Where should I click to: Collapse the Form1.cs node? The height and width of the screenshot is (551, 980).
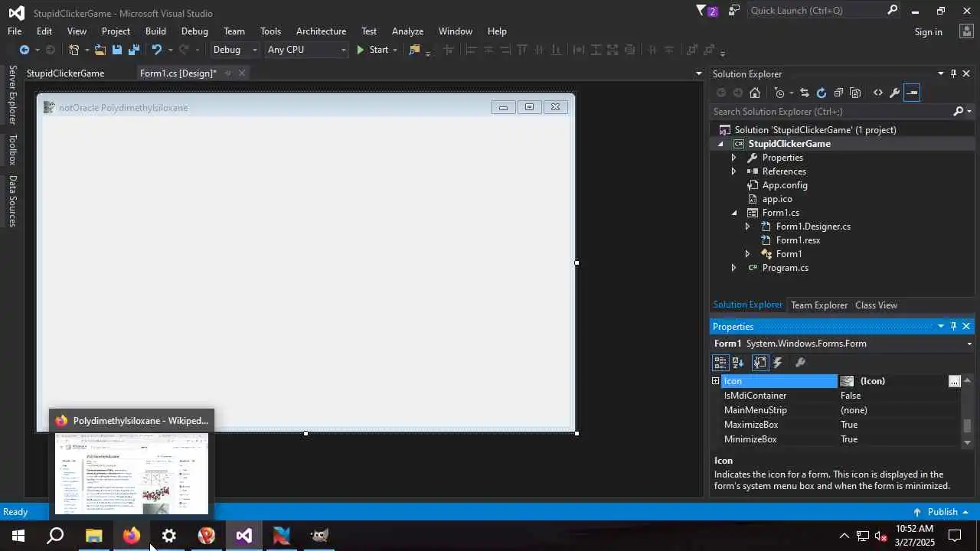point(734,213)
